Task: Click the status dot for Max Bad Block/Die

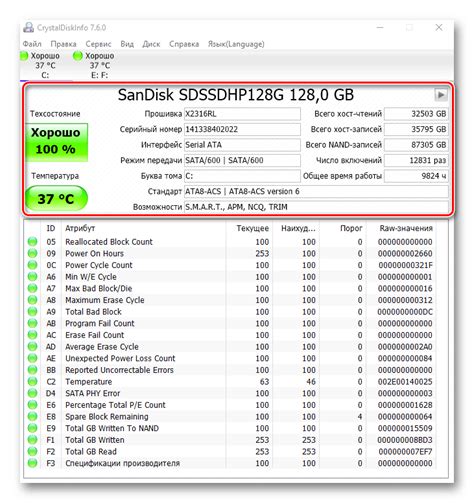Action: point(32,288)
